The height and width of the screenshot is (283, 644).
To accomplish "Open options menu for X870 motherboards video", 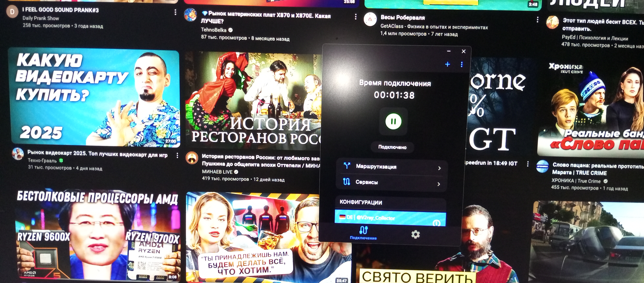I will coord(356,17).
